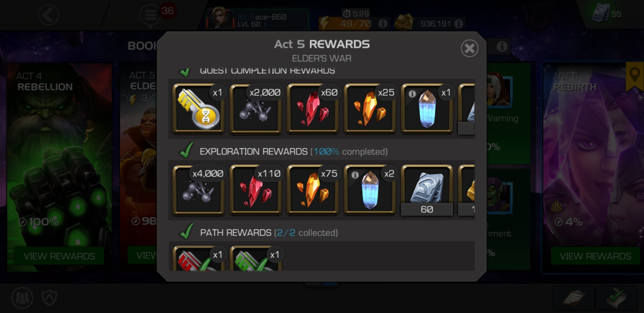This screenshot has width=644, height=313.
Task: Tap the x4,000 catalyst fragments exploration reward
Action: pyautogui.click(x=198, y=190)
